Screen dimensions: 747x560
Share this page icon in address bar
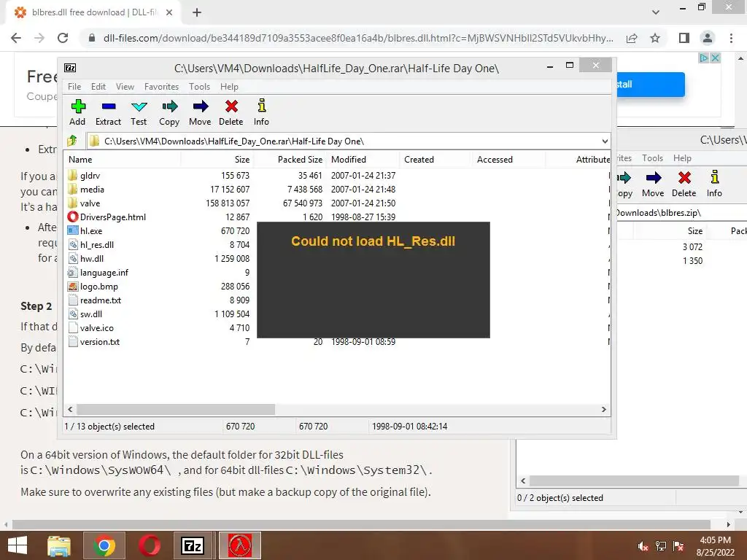point(632,38)
